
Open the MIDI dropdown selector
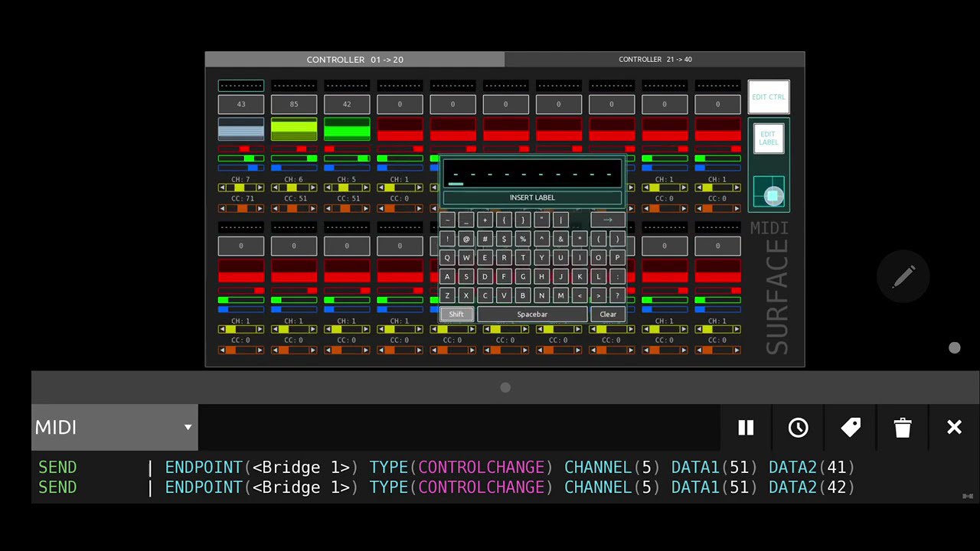coord(115,427)
